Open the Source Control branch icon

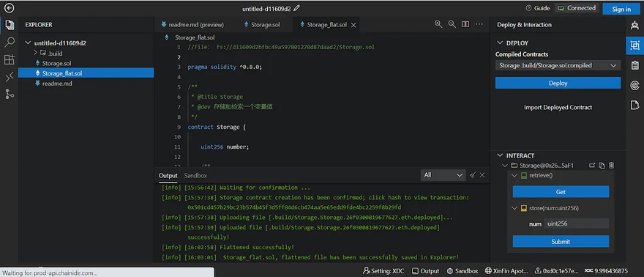click(9, 94)
